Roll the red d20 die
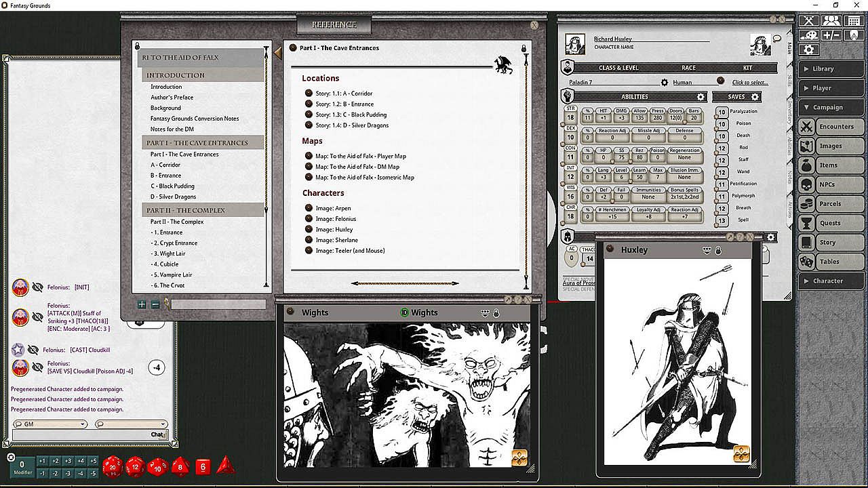Viewport: 868px width, 488px height. [x=113, y=466]
